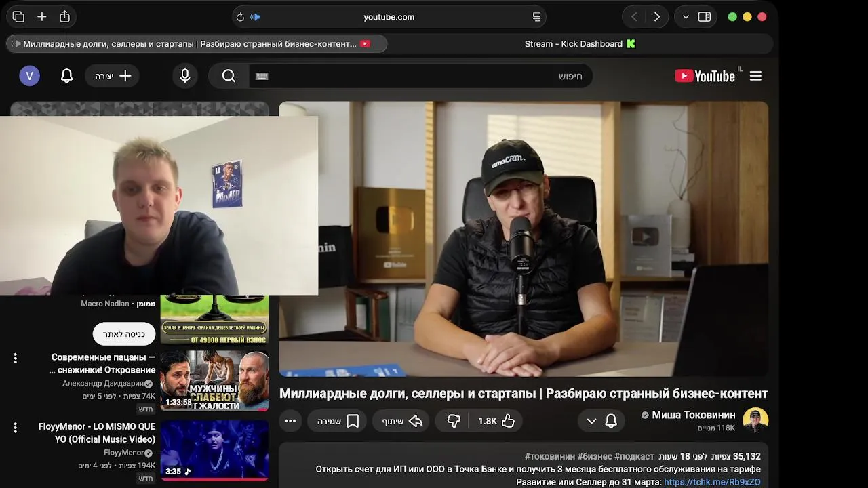
Task: Open Миша Токовинин channel avatar
Action: pyautogui.click(x=755, y=420)
